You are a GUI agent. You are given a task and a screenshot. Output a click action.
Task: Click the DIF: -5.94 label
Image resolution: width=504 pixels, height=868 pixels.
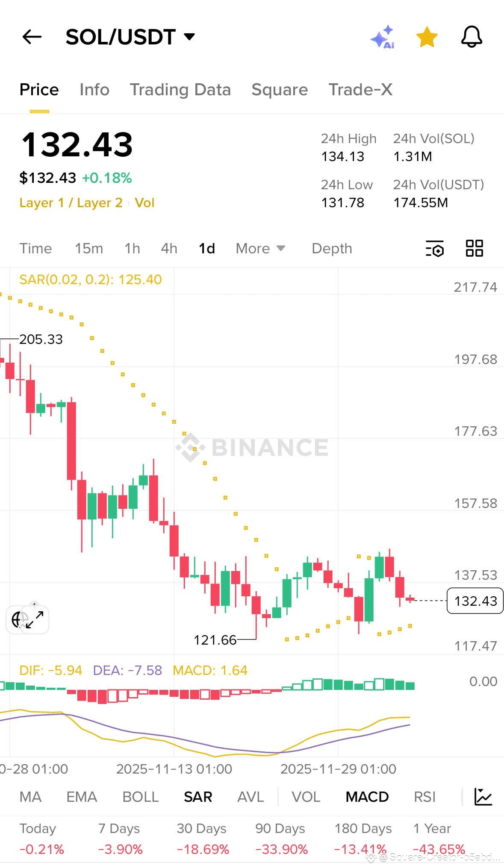click(x=51, y=670)
